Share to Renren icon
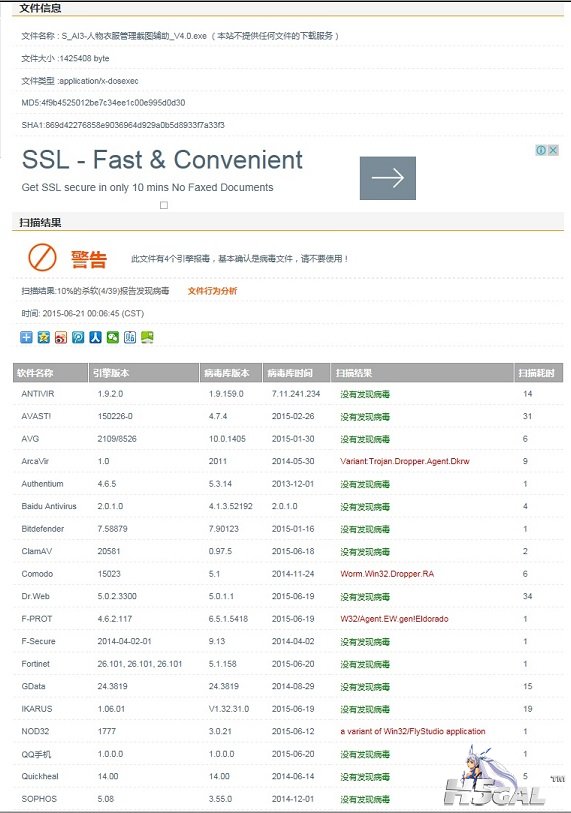The image size is (571, 813). click(95, 338)
